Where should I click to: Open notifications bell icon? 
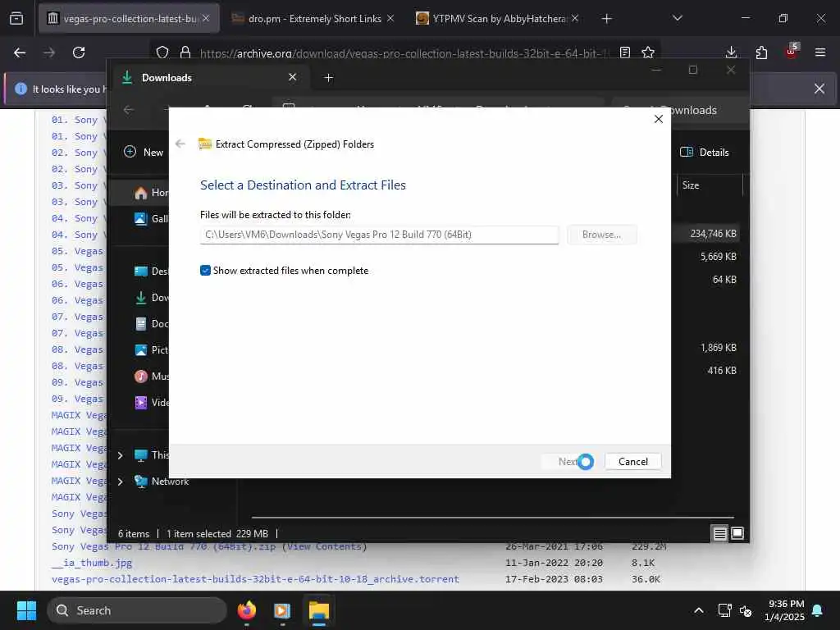pyautogui.click(x=818, y=610)
